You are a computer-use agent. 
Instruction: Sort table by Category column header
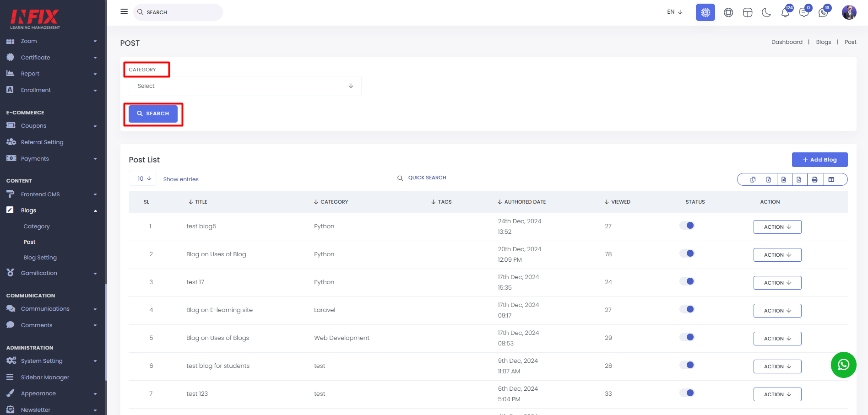(331, 202)
